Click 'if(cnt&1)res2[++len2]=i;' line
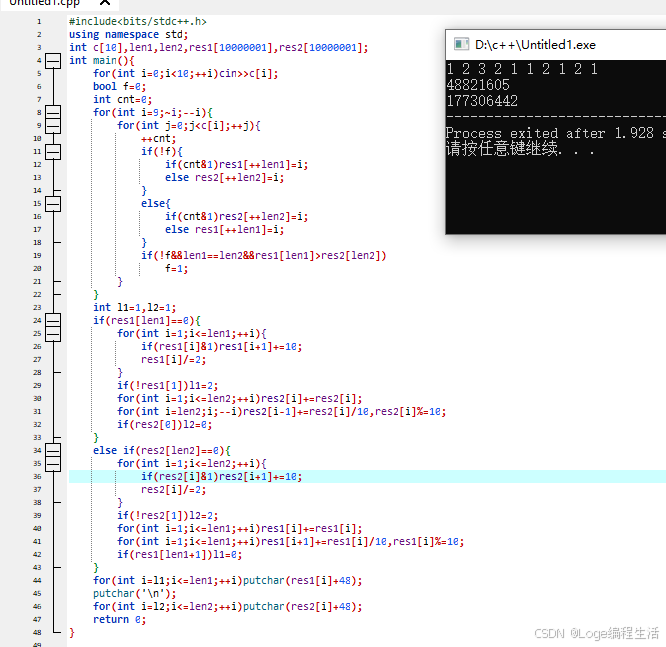666x647 pixels. pos(237,217)
